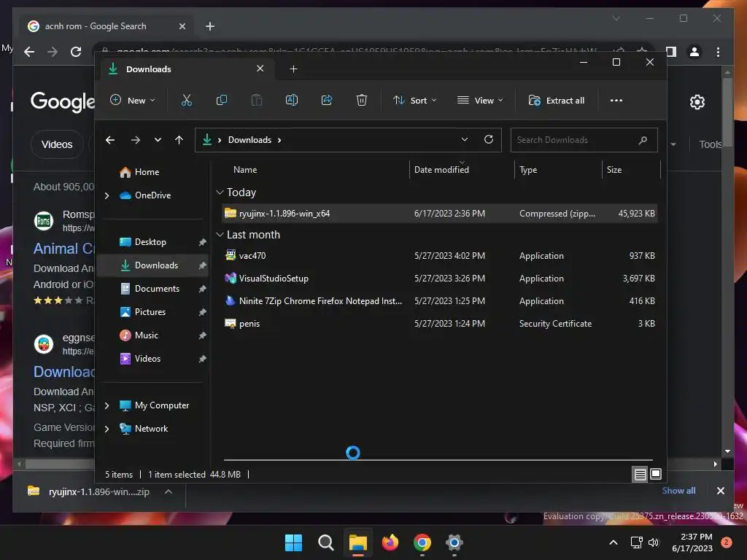Open the See more three-dots menu
Image resolution: width=747 pixels, height=560 pixels.
click(616, 101)
